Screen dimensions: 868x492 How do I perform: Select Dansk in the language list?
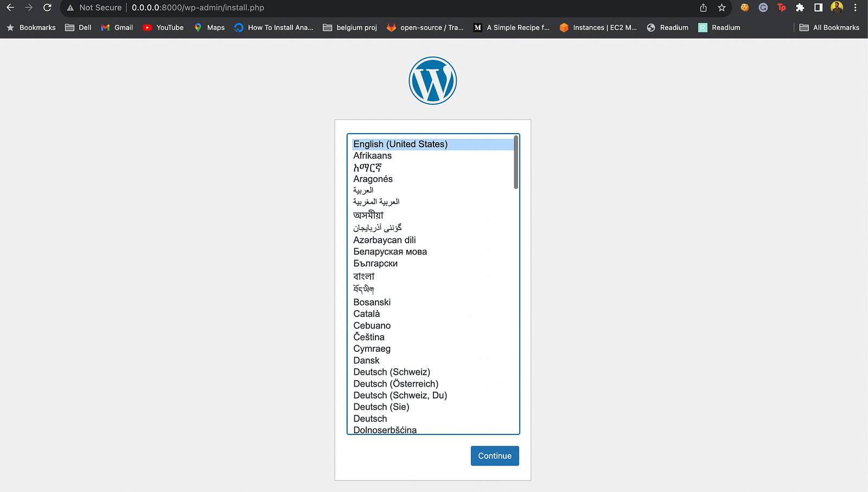click(432, 361)
